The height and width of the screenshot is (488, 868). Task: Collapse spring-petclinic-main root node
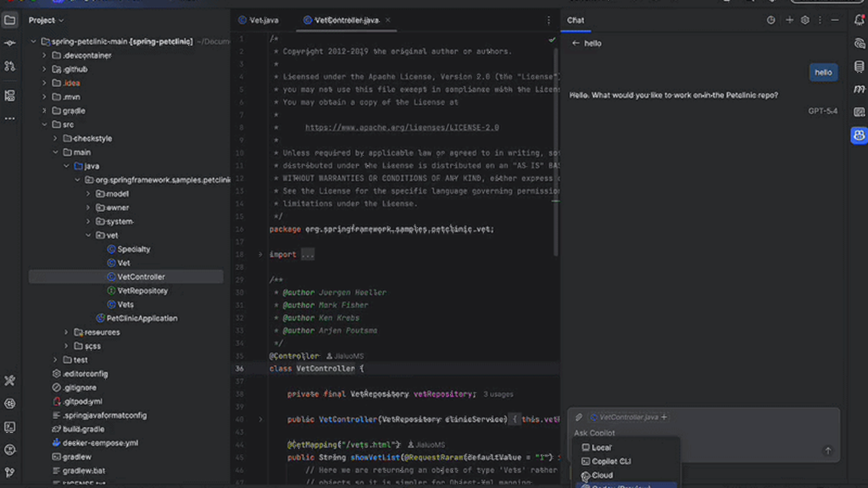click(34, 42)
